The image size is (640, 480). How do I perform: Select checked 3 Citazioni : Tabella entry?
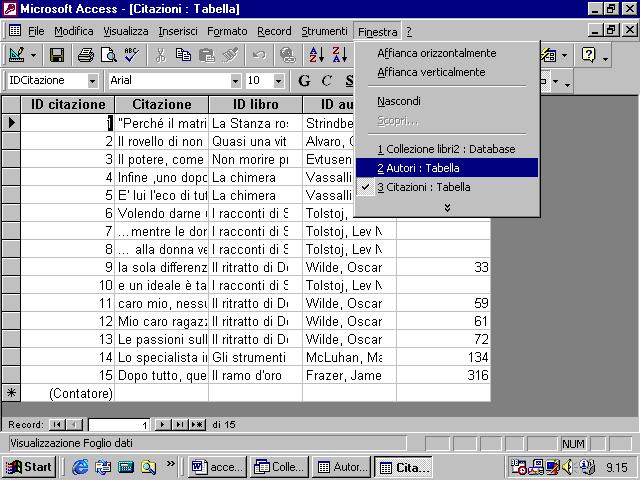(447, 187)
